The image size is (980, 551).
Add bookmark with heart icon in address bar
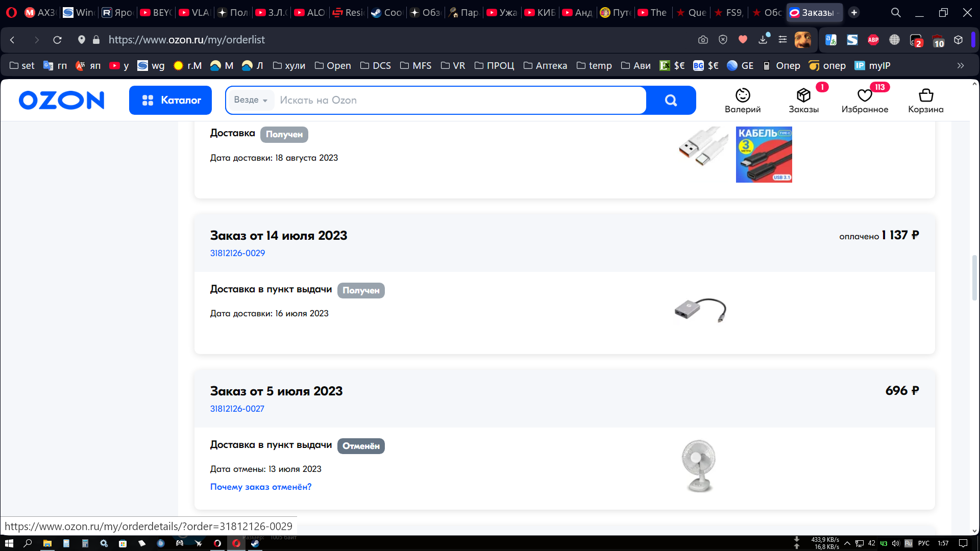(x=743, y=40)
